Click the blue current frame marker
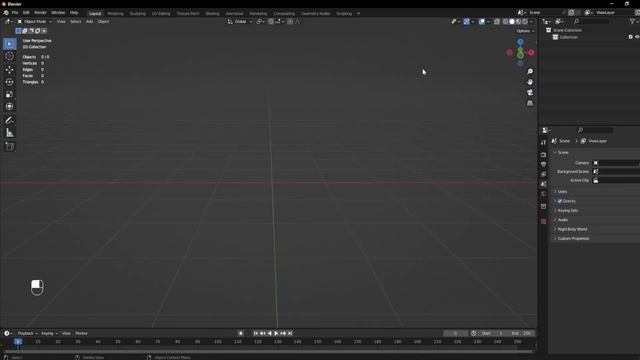The width and height of the screenshot is (640, 360). pos(18,342)
